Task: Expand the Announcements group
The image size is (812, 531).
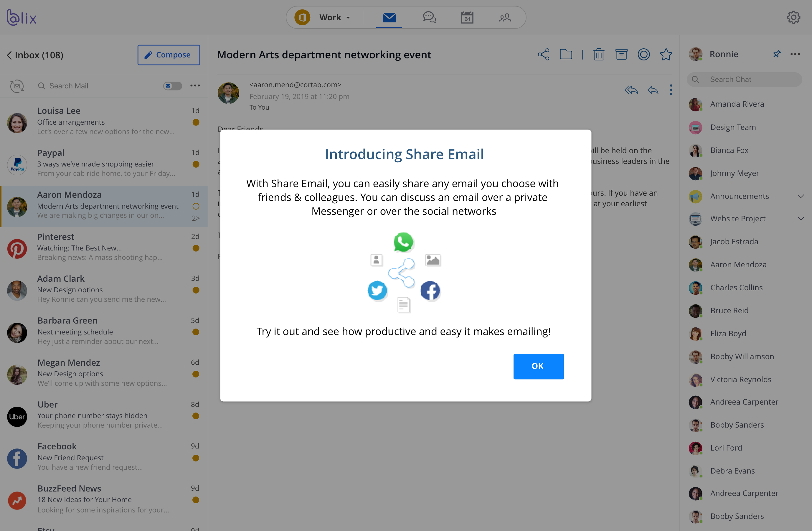Action: [801, 196]
